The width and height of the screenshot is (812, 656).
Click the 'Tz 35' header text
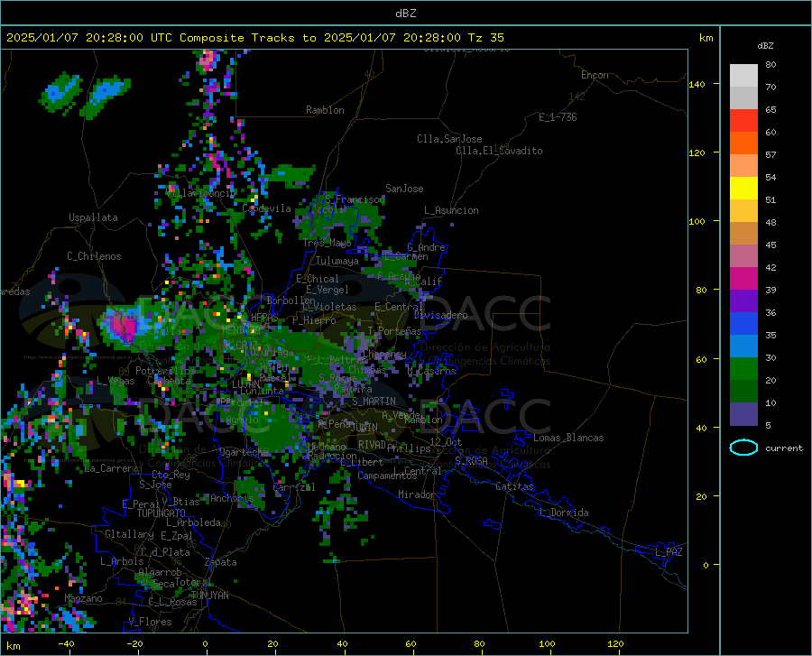[485, 37]
